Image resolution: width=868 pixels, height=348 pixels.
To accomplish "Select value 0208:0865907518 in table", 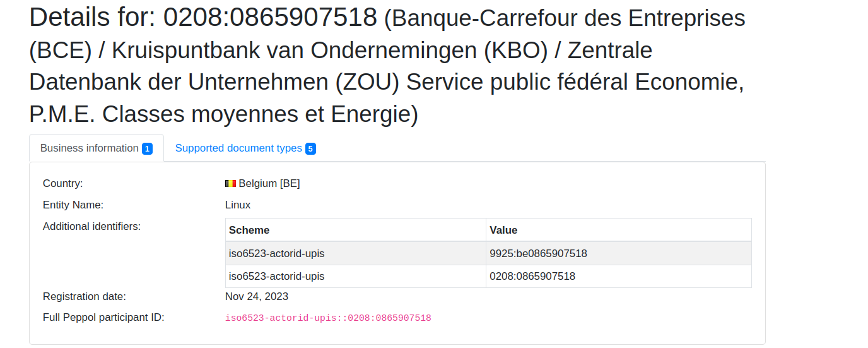I will [532, 277].
